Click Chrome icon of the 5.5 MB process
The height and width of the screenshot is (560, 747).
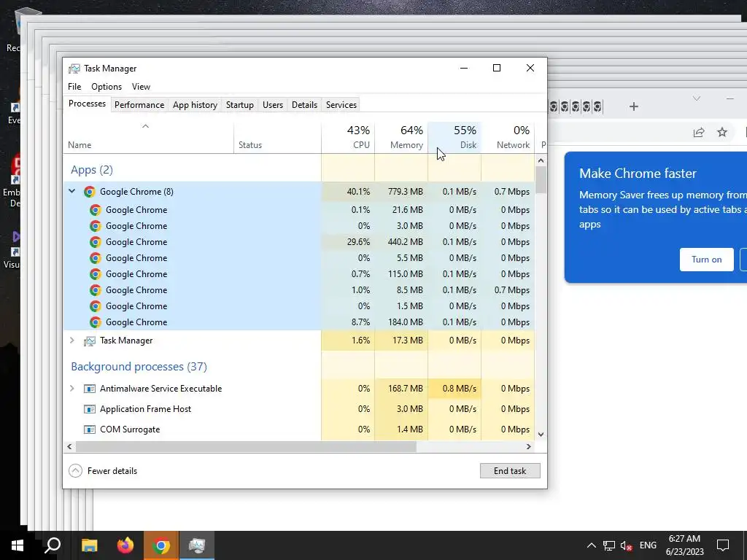coord(96,258)
